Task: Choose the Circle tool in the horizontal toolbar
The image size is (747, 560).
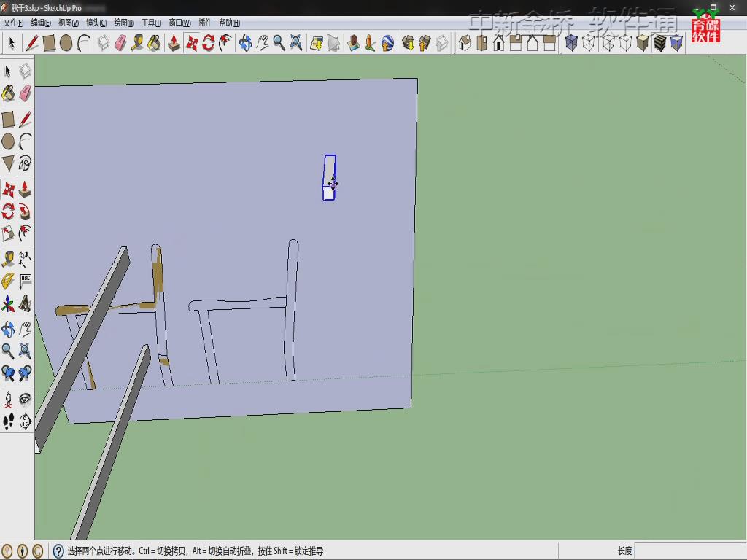Action: click(x=66, y=43)
